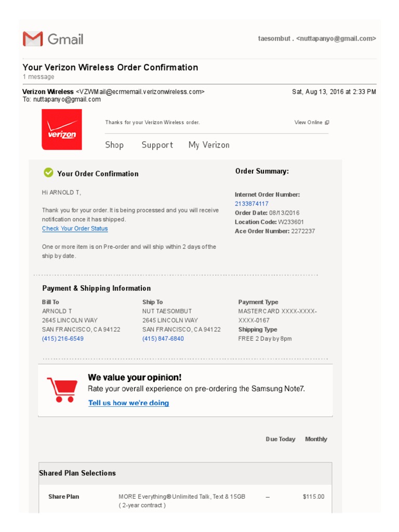This screenshot has width=399, height=532.
Task: Click the Bill To phone number (415) 216-6549
Action: (x=63, y=339)
